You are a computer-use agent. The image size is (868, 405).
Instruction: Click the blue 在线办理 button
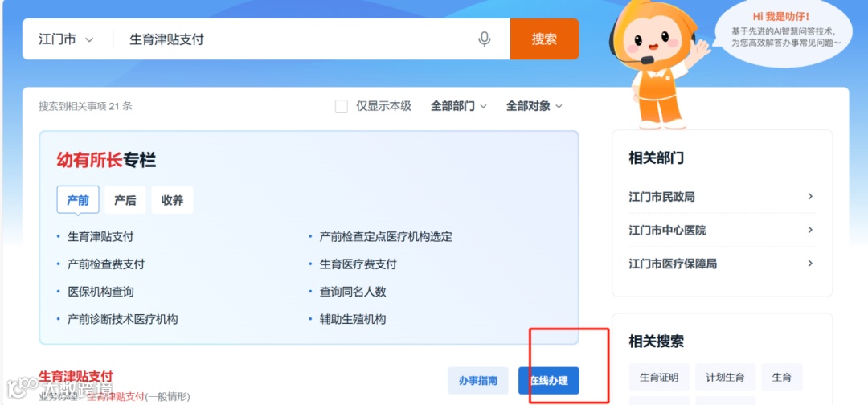pos(549,381)
